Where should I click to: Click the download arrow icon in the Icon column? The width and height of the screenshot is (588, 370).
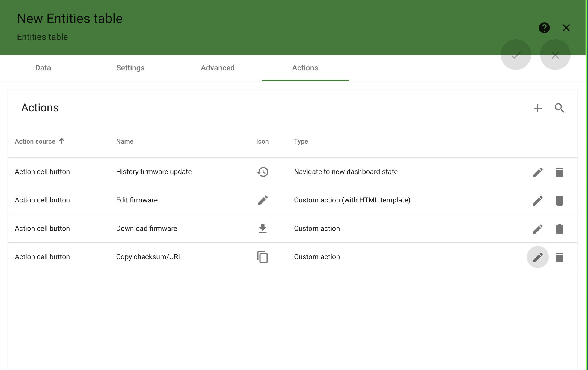coord(263,228)
